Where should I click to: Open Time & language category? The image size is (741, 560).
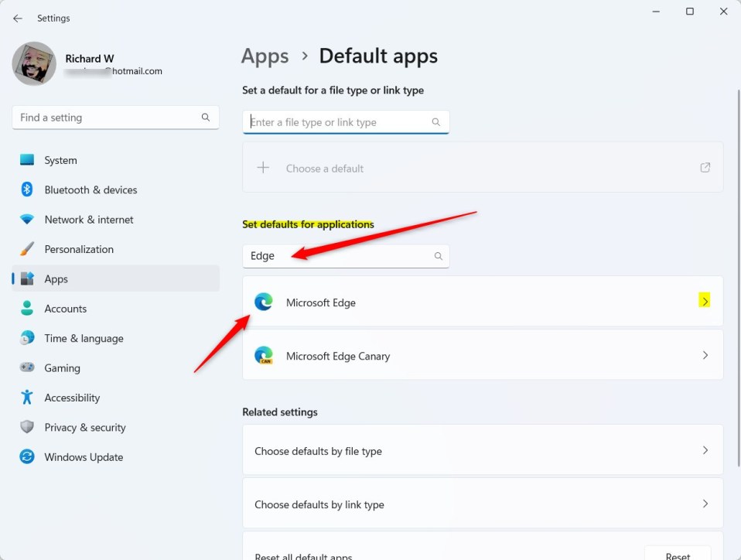pyautogui.click(x=115, y=338)
